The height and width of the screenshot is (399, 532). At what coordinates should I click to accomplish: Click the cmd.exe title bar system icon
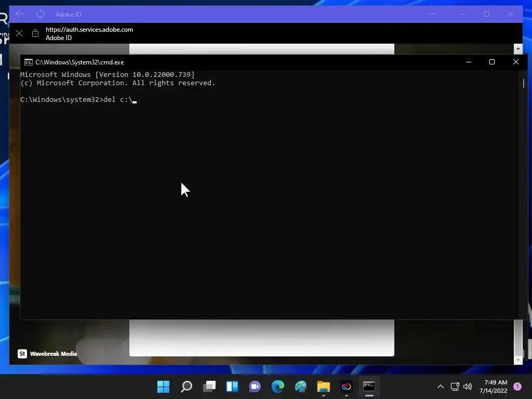pyautogui.click(x=29, y=62)
